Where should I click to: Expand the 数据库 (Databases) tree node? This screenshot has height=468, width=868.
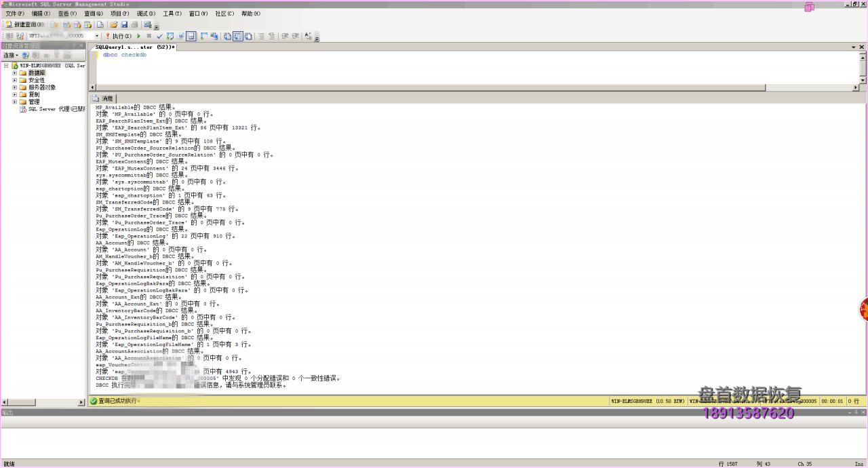coord(14,73)
